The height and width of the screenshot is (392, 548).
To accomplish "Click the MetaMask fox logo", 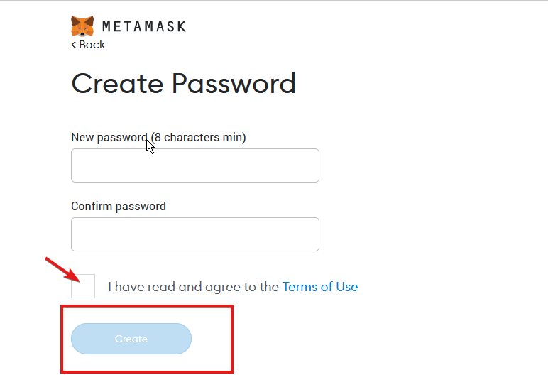I will 82,26.
